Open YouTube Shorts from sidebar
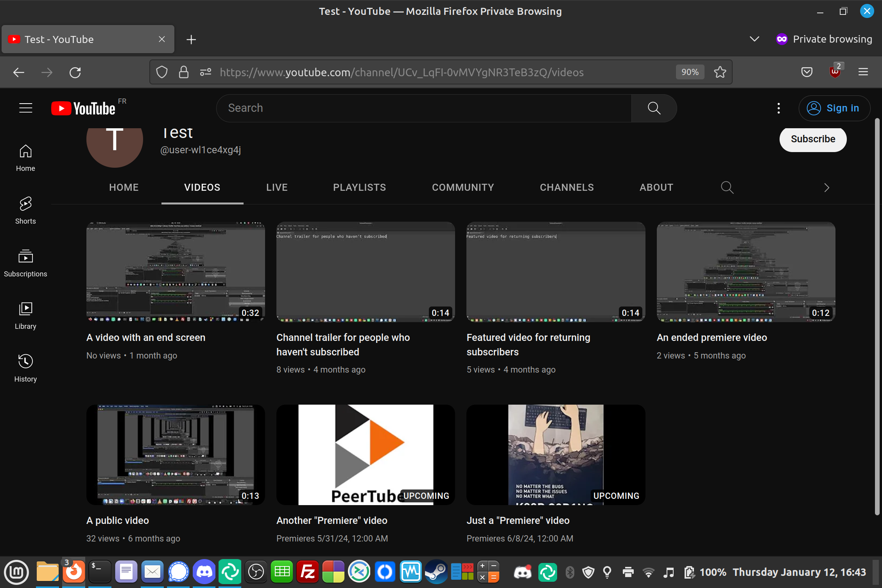Screen dimensions: 882x588 (25, 210)
